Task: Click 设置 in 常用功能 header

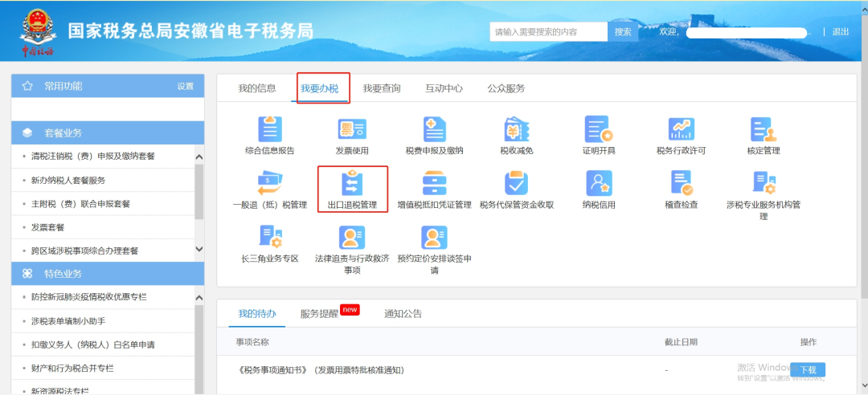Action: 186,86
